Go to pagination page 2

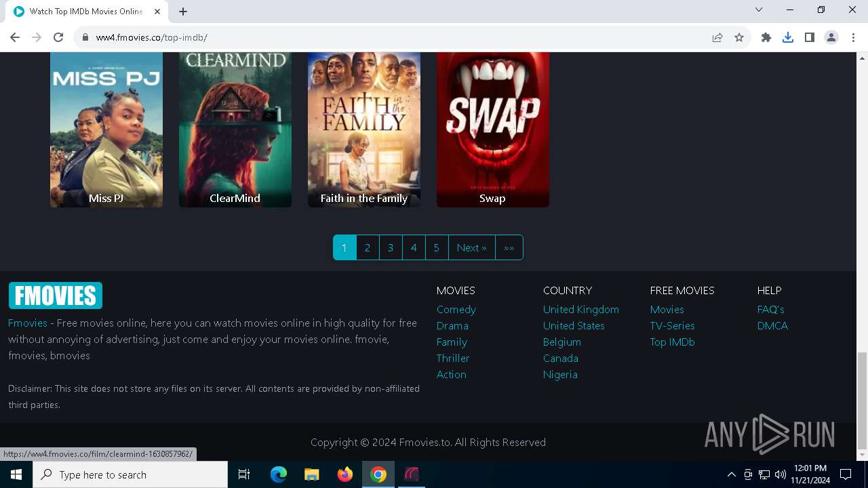[368, 247]
